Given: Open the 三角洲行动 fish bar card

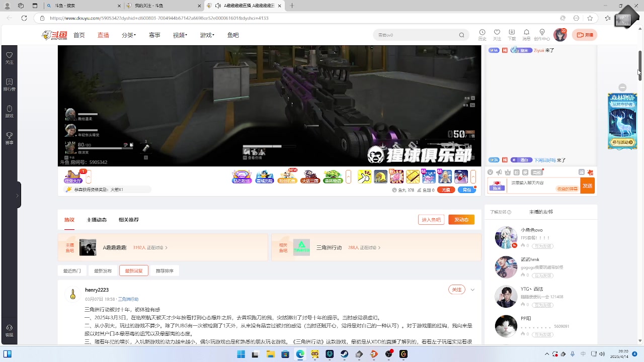Looking at the screenshot, I should click(x=376, y=247).
